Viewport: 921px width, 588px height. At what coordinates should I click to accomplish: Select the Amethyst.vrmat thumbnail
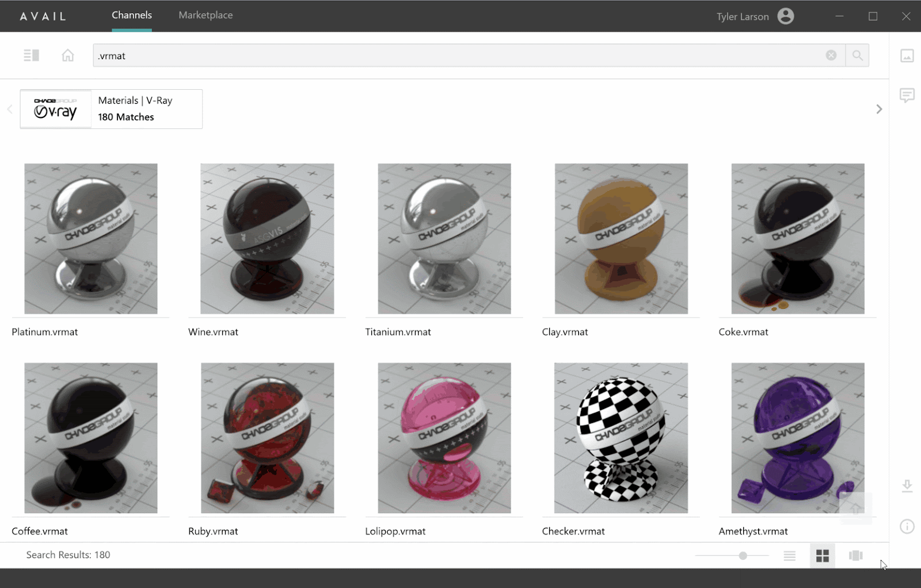click(x=798, y=438)
